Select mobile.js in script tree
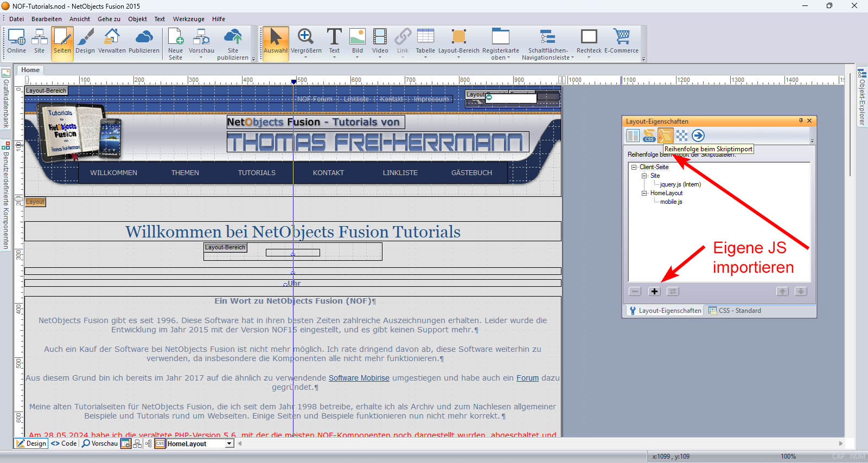The image size is (868, 463). pos(671,202)
